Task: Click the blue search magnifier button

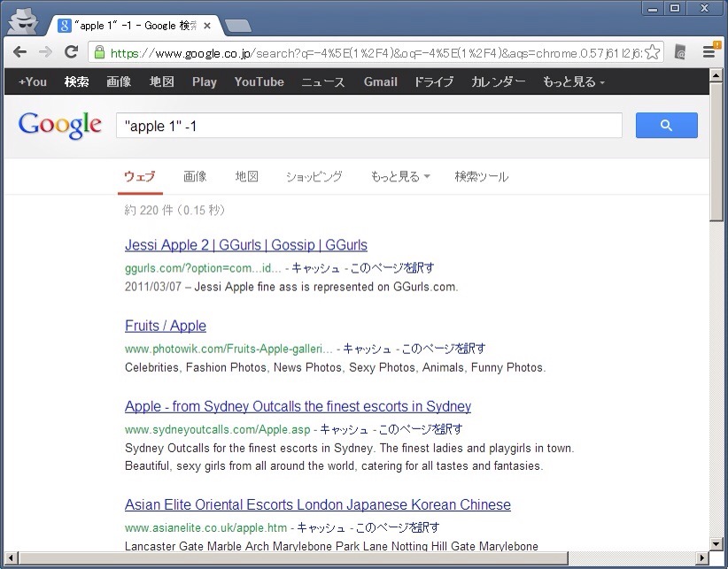Action: (x=666, y=125)
